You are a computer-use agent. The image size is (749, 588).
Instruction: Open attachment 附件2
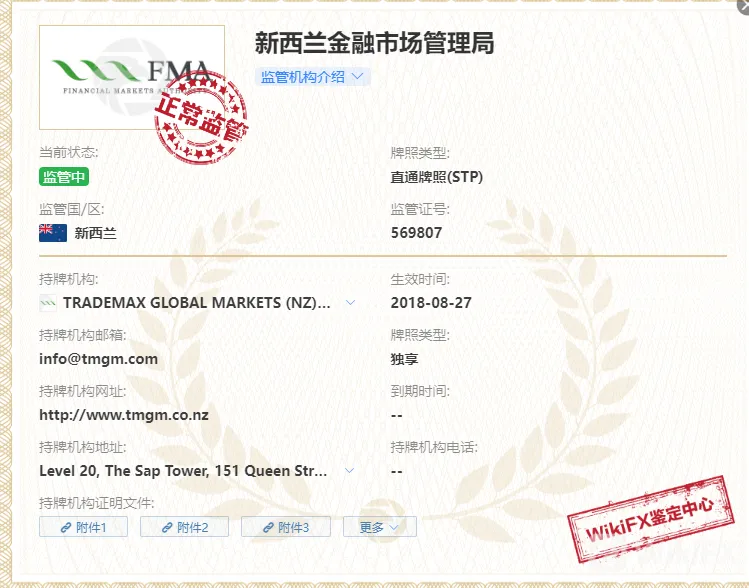184,527
